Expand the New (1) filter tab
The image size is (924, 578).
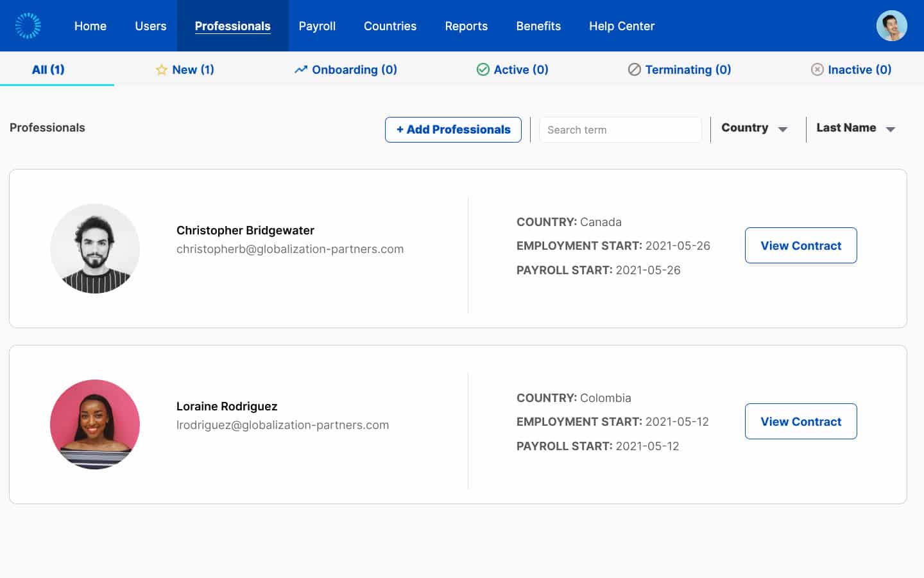point(185,69)
